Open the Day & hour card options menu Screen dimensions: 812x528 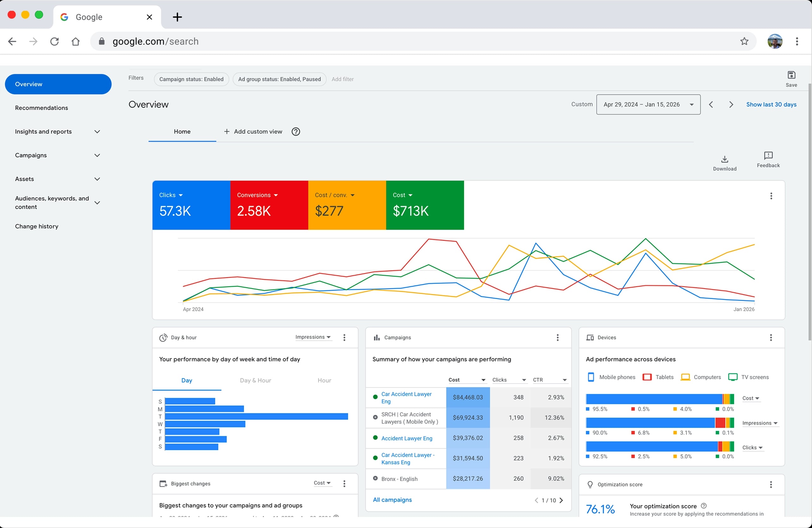pyautogui.click(x=344, y=337)
